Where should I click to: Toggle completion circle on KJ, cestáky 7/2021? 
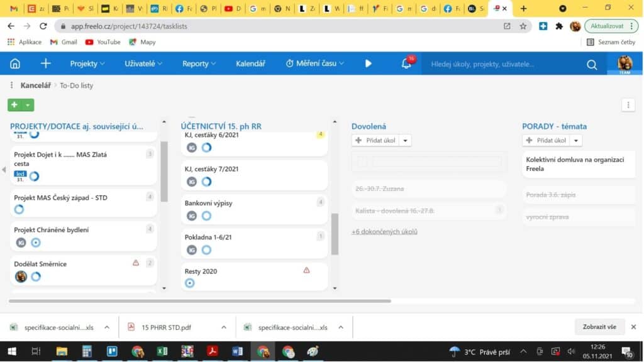206,182
